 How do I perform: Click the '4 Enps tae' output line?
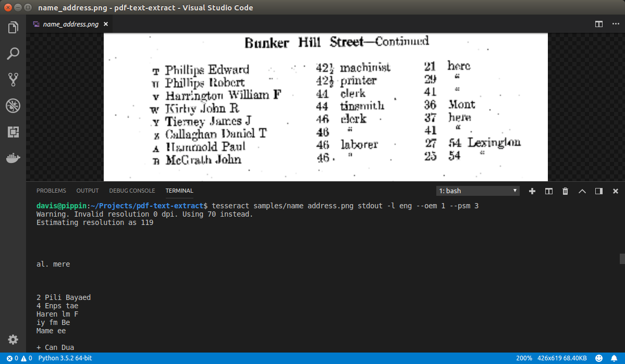[x=57, y=306]
